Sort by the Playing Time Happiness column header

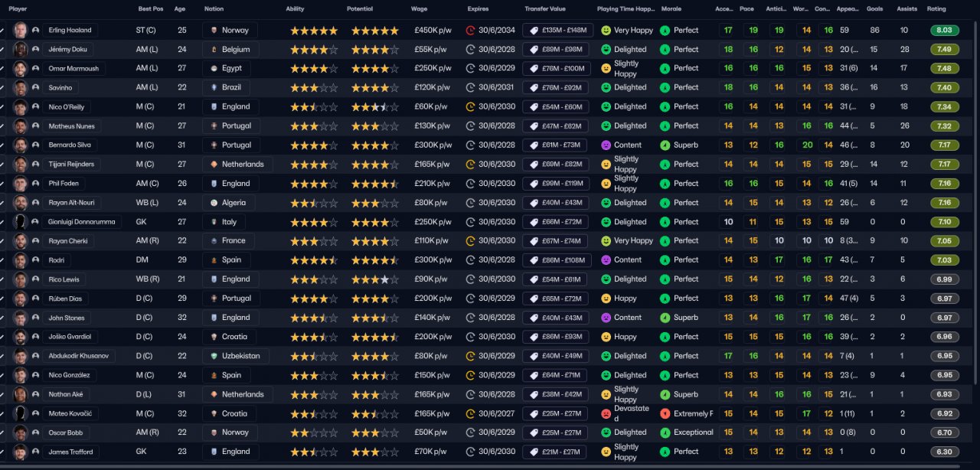pyautogui.click(x=626, y=9)
